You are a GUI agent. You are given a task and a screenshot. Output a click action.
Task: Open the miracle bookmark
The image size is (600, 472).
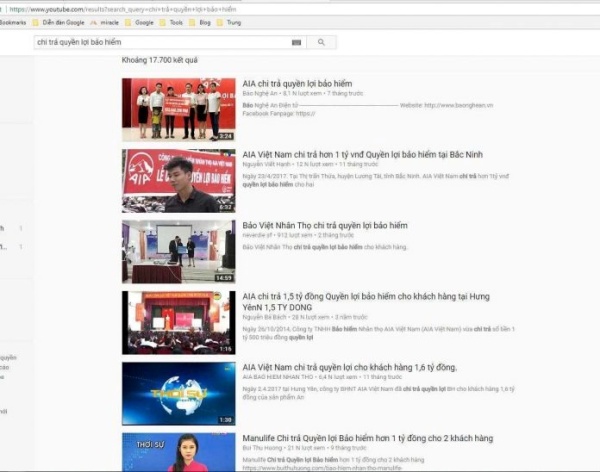(105, 23)
